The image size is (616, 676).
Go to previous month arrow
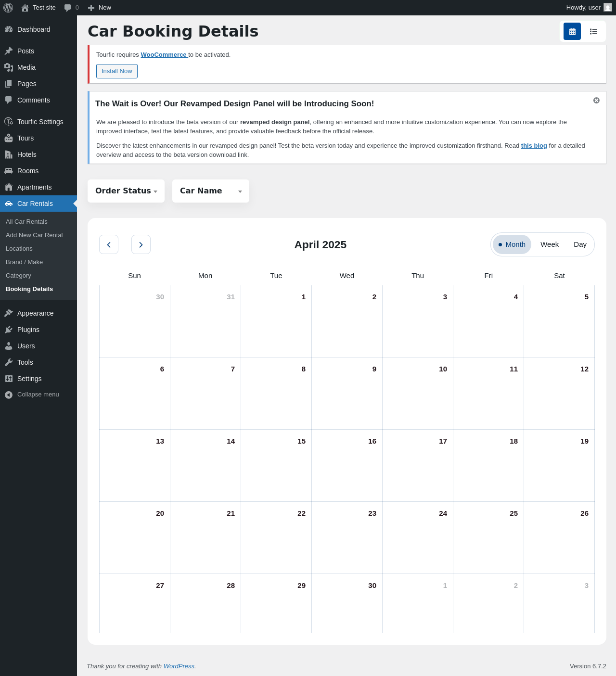pos(109,244)
